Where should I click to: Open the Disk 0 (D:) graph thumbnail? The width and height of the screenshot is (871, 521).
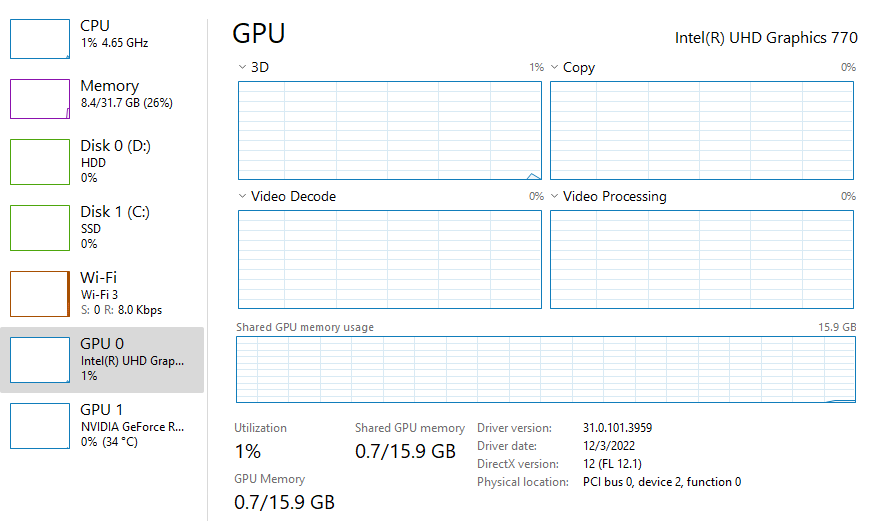pos(40,162)
